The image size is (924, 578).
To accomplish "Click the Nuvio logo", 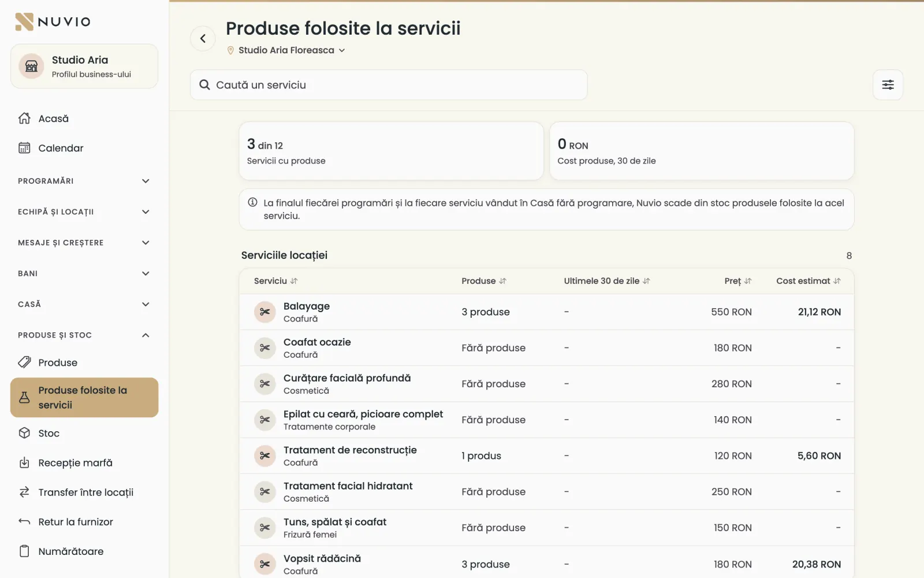I will 53,22.
